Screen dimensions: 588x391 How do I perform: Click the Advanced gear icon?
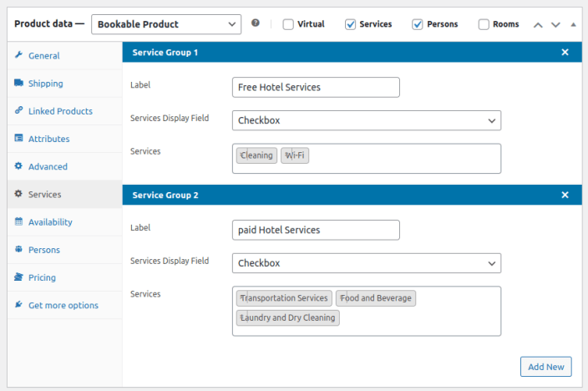(x=18, y=166)
